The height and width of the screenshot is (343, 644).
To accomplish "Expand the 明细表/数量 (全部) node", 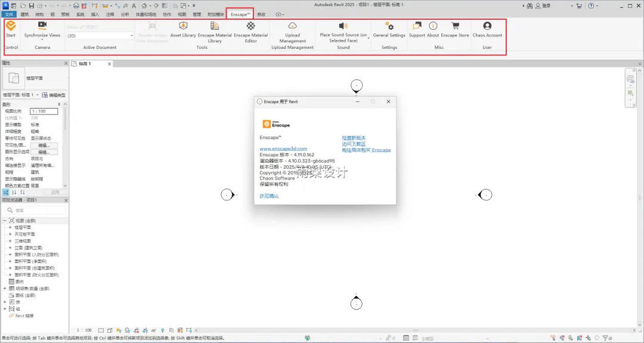I will tap(5, 288).
